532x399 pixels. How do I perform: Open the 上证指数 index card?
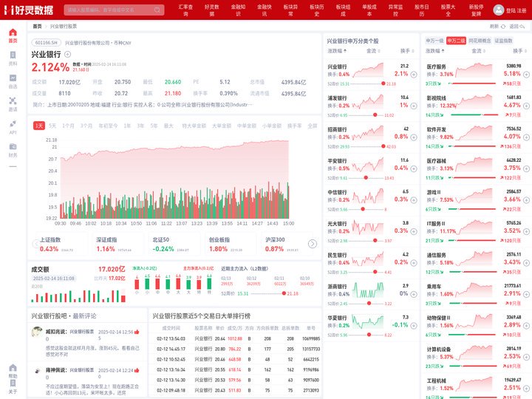point(61,245)
